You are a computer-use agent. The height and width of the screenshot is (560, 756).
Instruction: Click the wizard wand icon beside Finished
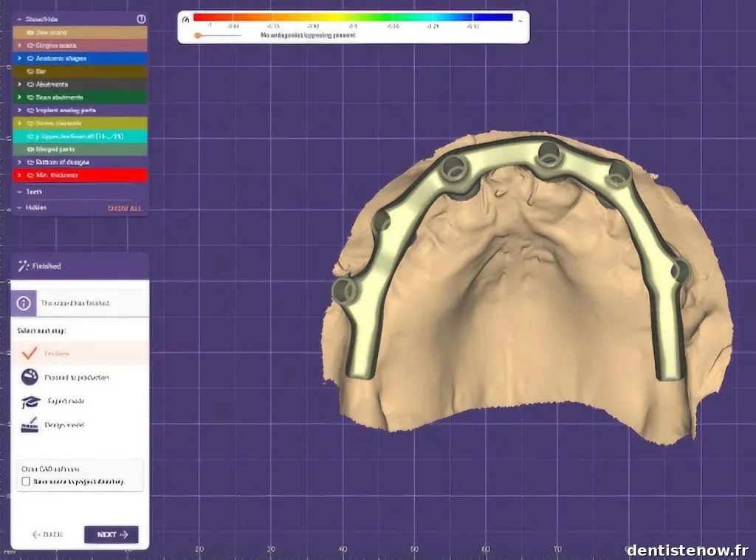(23, 266)
